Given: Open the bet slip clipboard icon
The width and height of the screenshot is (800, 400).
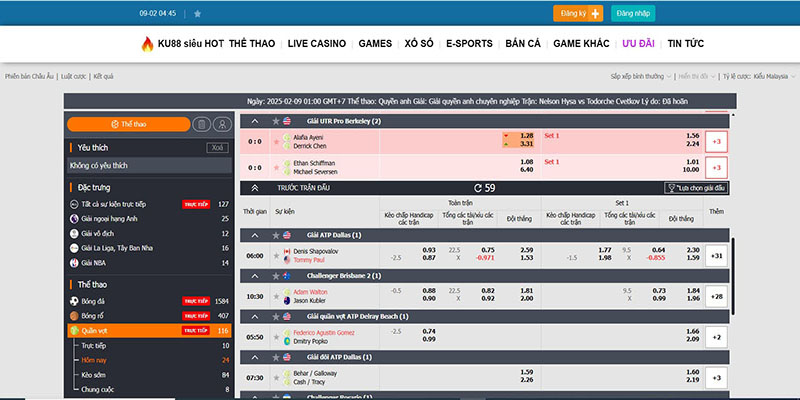Looking at the screenshot, I should [x=201, y=124].
